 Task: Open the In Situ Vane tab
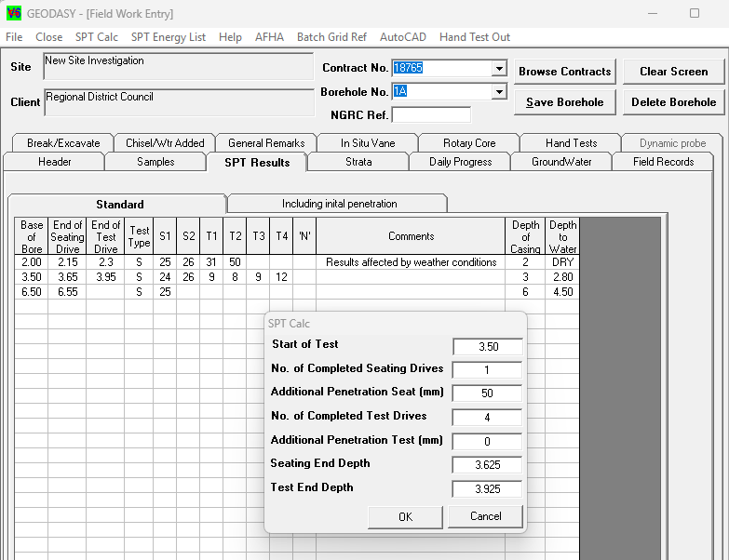click(367, 143)
